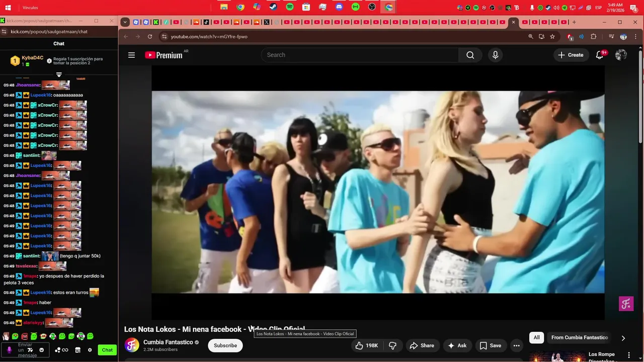Click santiint message tengo q juntar 50k
Screen dimensions: 644x362
tap(80, 256)
